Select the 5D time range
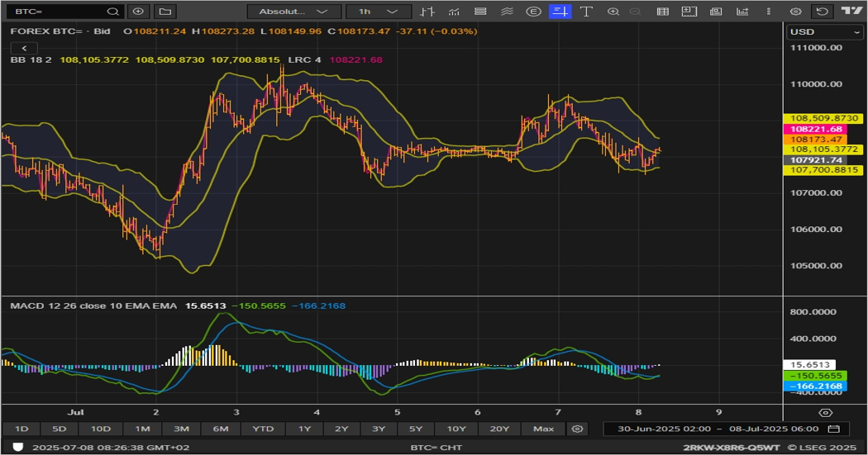The height and width of the screenshot is (455, 868). click(60, 429)
